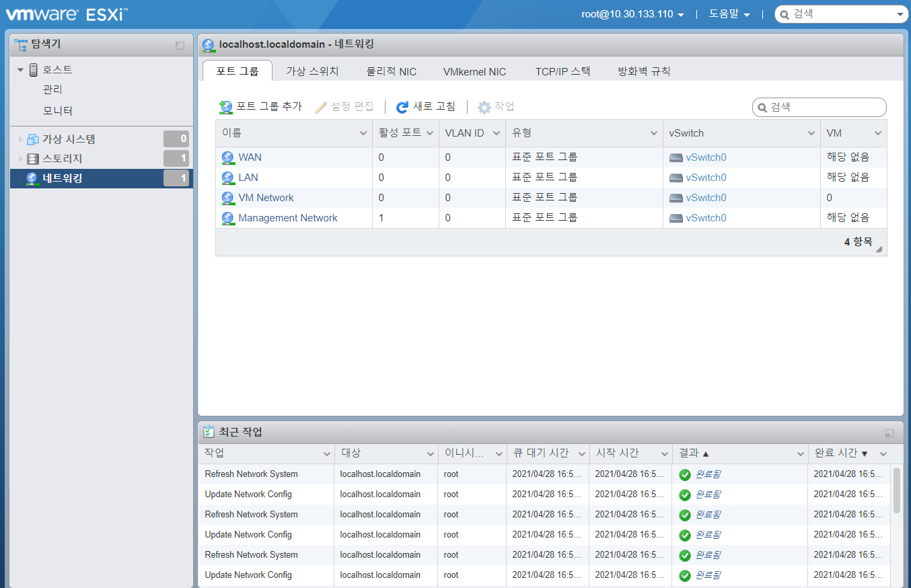Click the 설정 편집 pencil icon

321,107
